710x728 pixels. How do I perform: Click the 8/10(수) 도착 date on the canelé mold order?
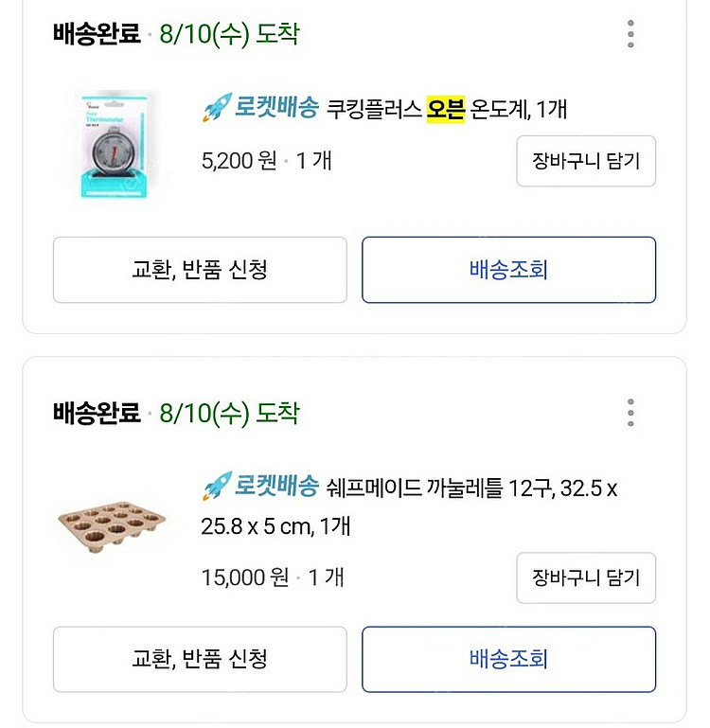click(x=229, y=414)
